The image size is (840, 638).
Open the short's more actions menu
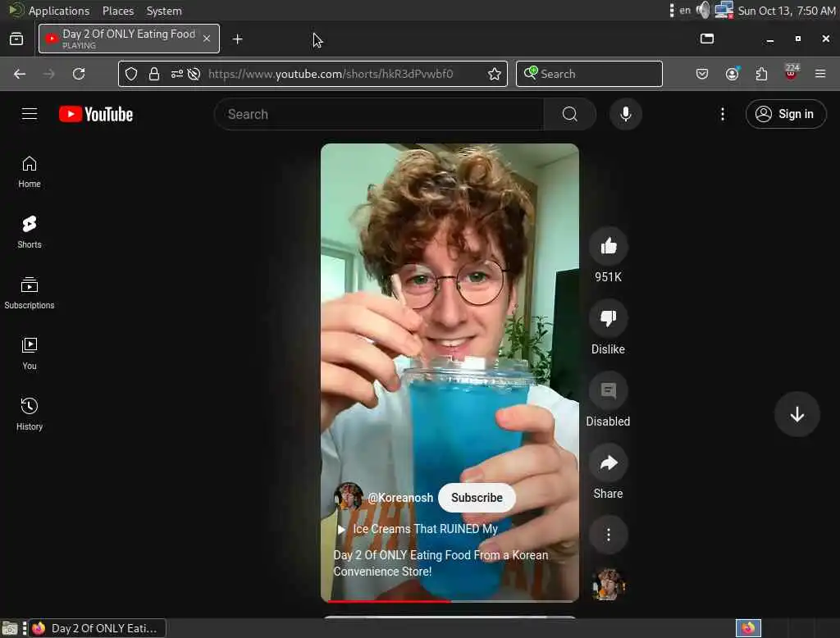[609, 535]
